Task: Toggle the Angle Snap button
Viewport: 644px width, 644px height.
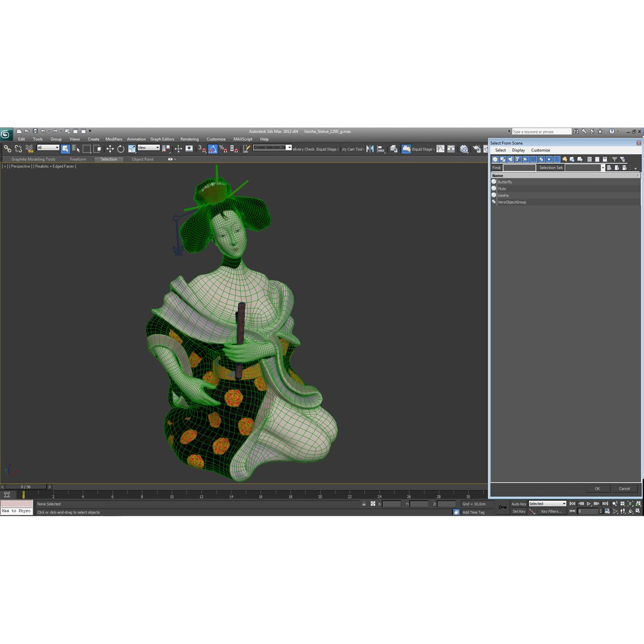Action: click(x=213, y=148)
